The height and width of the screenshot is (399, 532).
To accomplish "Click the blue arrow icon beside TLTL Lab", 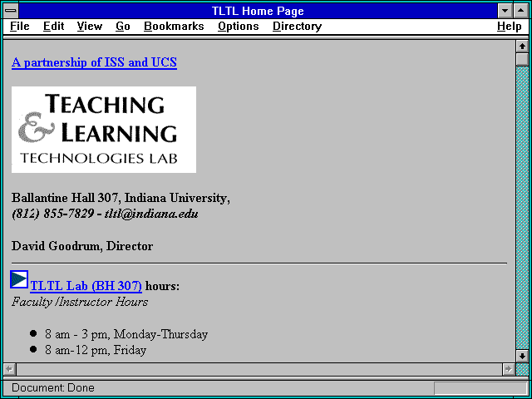I will coord(19,279).
